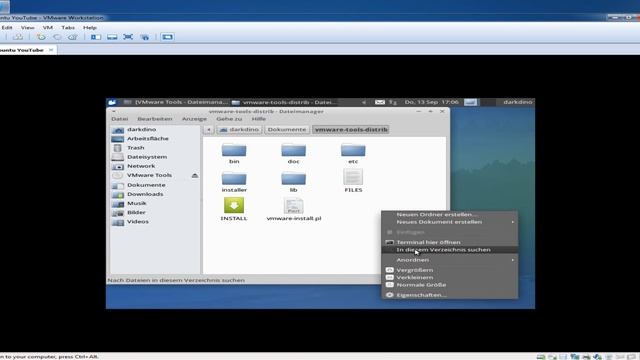Open the Anzeige menu
Viewport: 640px width, 360px height.
[x=194, y=119]
